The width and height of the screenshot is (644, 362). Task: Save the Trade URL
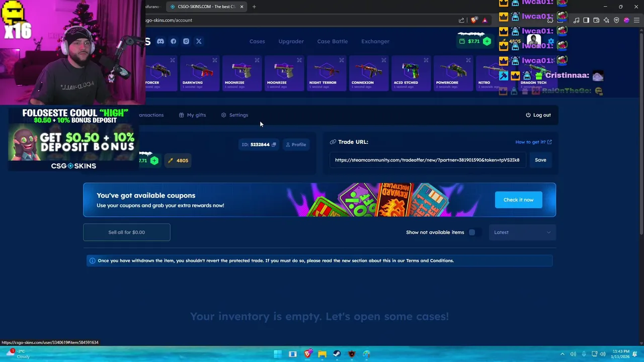pyautogui.click(x=540, y=160)
